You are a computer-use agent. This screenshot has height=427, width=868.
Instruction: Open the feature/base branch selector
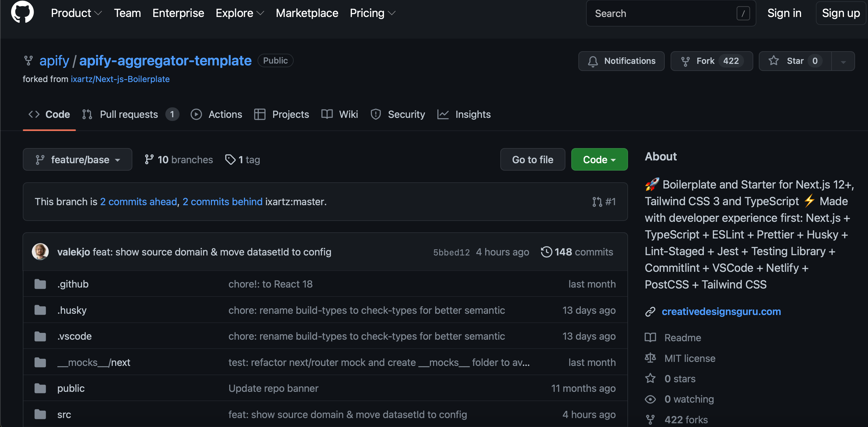[77, 160]
